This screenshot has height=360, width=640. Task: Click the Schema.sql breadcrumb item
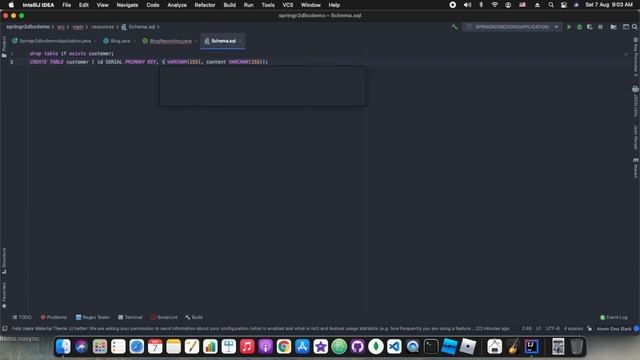(138, 27)
